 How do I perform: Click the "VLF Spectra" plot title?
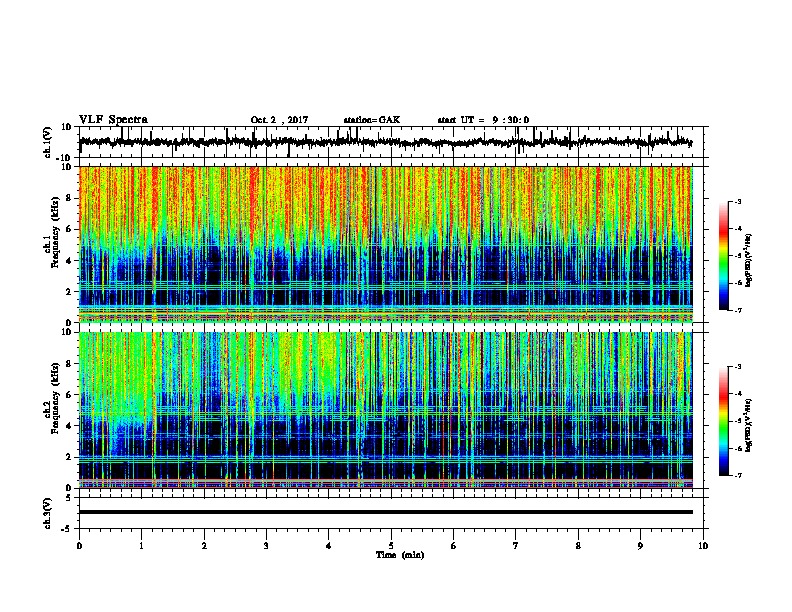pyautogui.click(x=113, y=120)
